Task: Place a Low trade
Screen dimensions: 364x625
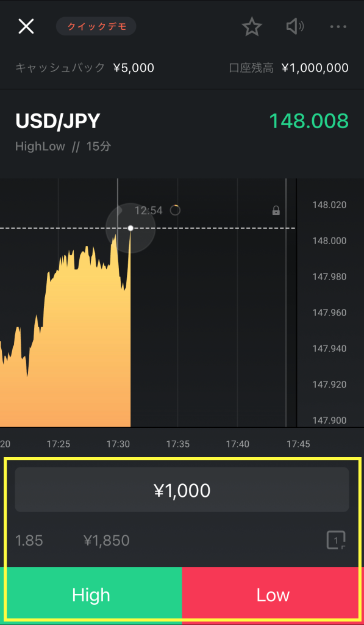Action: [271, 594]
